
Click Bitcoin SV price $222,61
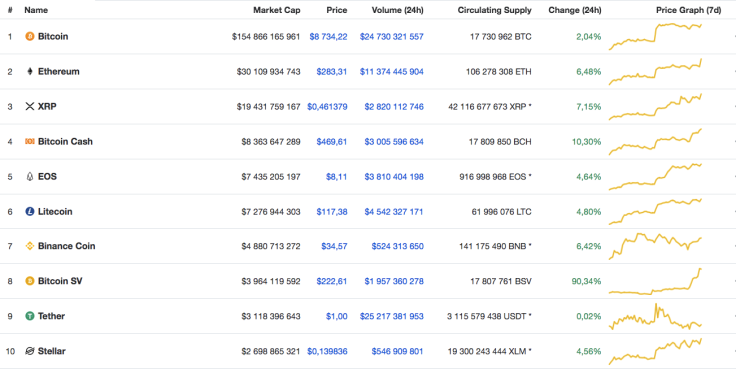coord(332,281)
